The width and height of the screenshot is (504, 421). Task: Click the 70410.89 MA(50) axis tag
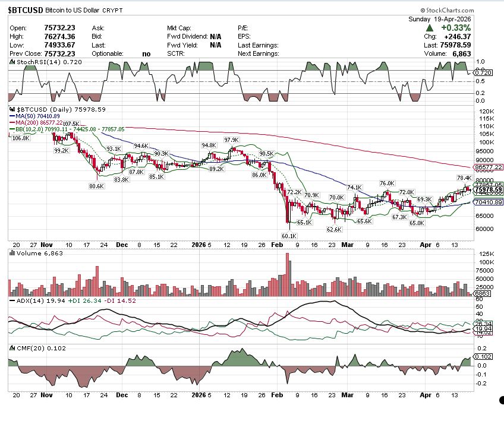(488, 202)
